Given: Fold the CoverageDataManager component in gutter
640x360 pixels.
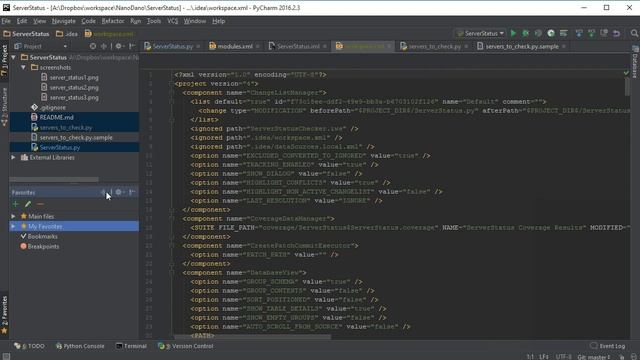Looking at the screenshot, I should coord(172,219).
